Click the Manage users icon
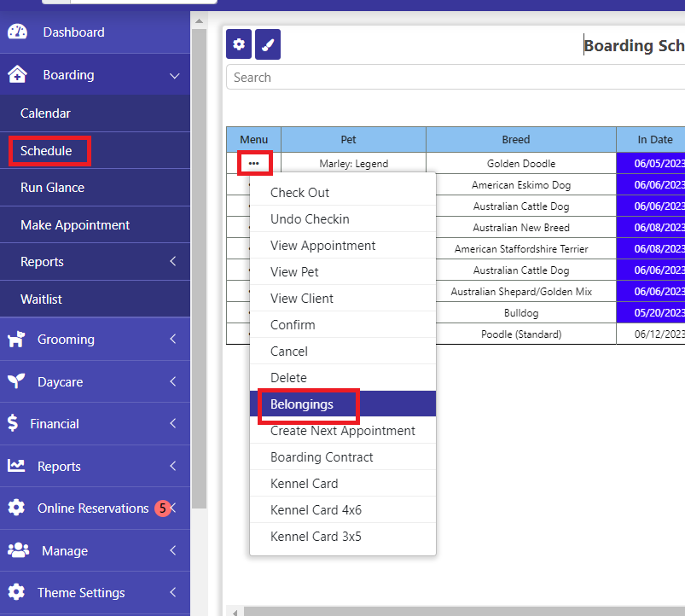Viewport: 685px width, 616px height. [x=17, y=551]
